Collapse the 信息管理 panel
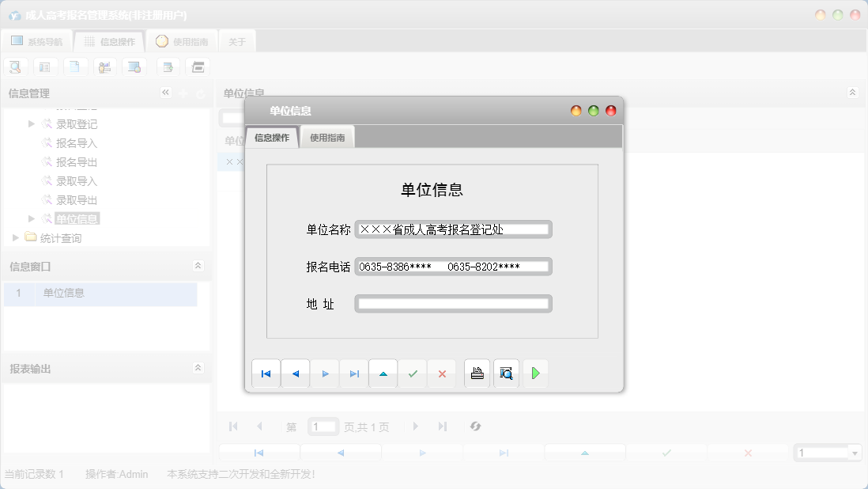 tap(165, 93)
